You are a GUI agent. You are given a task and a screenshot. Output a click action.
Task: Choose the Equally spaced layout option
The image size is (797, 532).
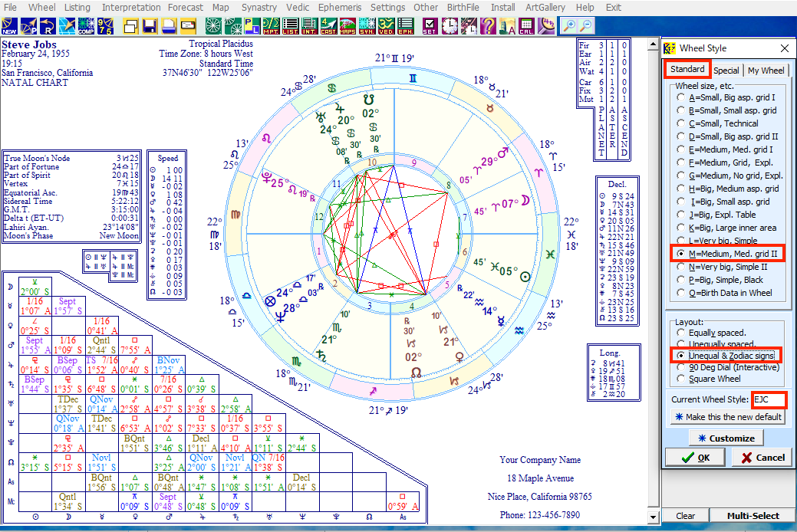tap(712, 333)
